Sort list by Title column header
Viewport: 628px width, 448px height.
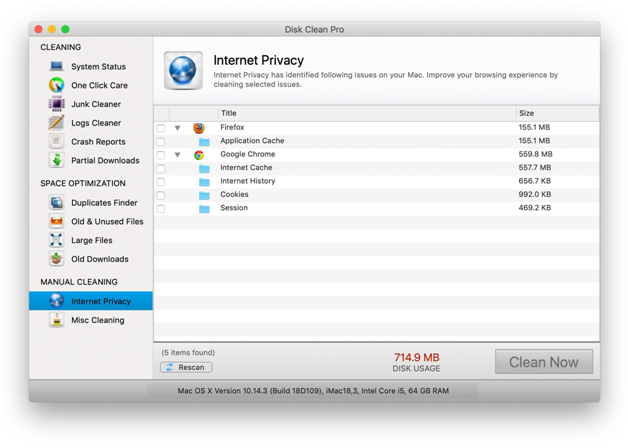[366, 113]
